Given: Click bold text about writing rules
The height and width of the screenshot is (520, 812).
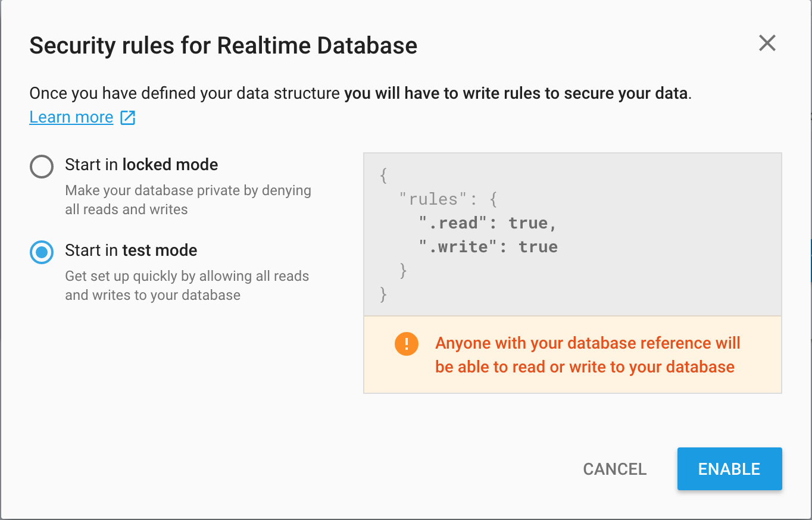Looking at the screenshot, I should (x=517, y=93).
